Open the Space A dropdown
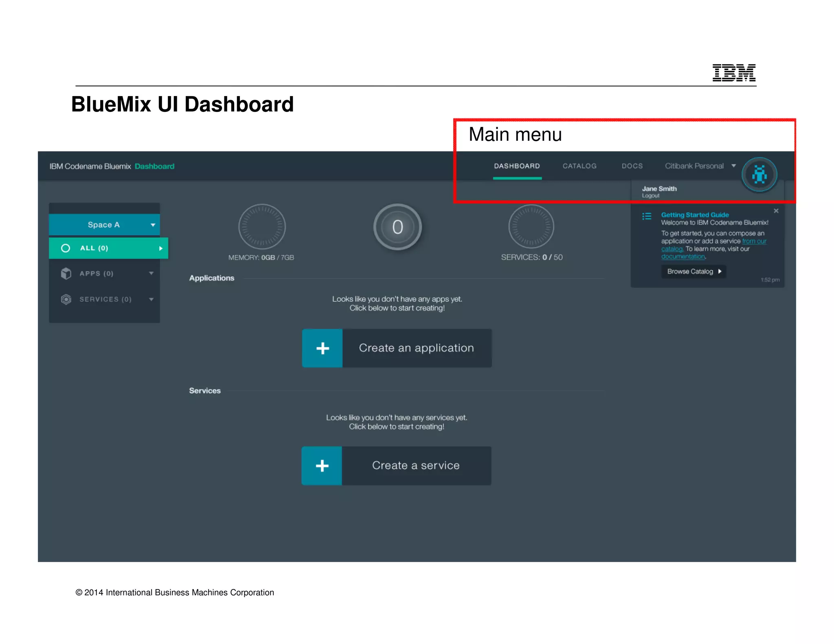 click(x=104, y=225)
